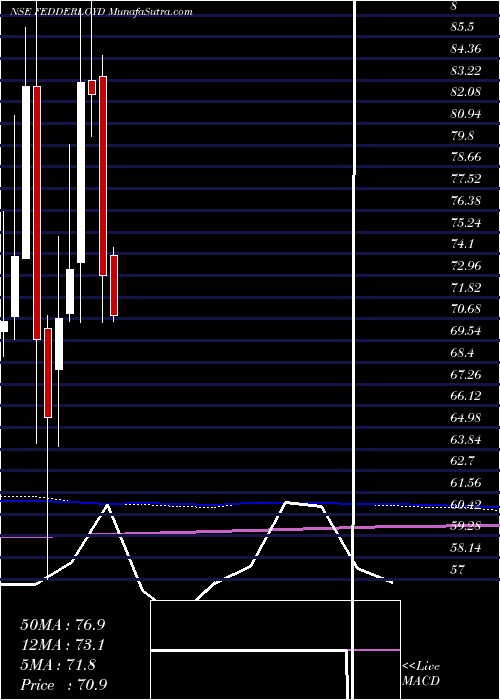Select the small red candle near 82.5

[92, 88]
